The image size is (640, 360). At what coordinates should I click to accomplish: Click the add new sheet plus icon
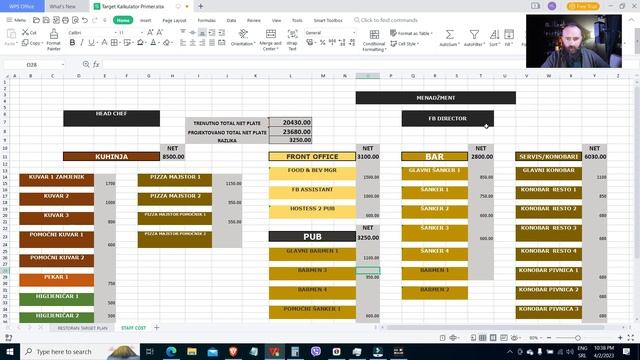coord(156,328)
